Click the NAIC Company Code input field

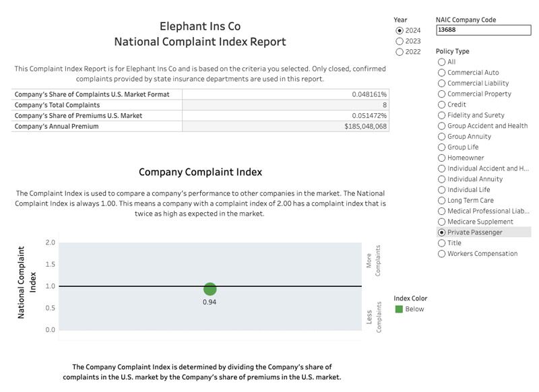click(483, 30)
